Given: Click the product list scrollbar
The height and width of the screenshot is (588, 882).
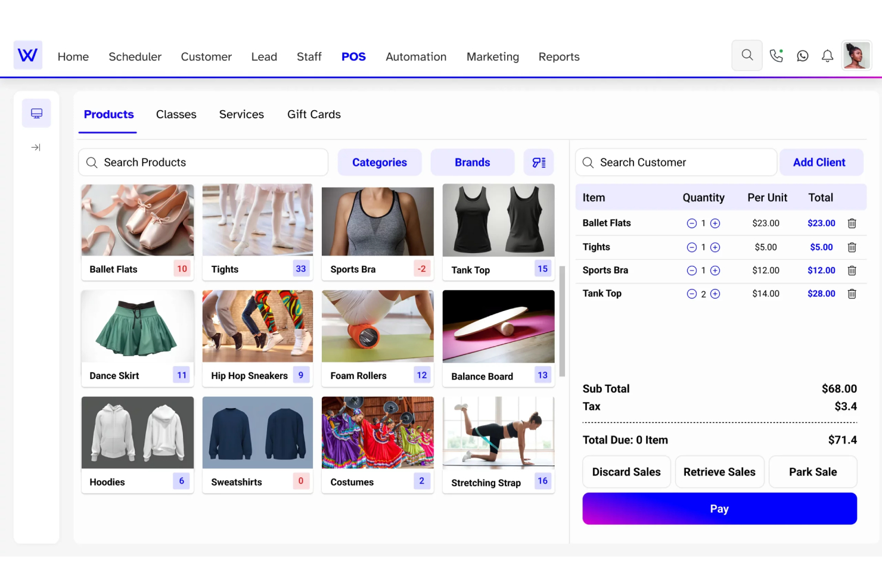Looking at the screenshot, I should click(x=562, y=322).
